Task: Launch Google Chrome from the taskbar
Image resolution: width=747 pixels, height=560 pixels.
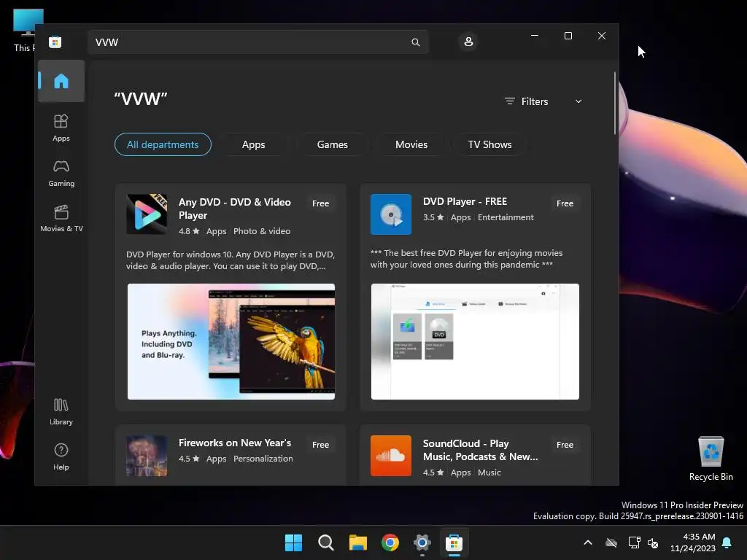Action: coord(390,542)
